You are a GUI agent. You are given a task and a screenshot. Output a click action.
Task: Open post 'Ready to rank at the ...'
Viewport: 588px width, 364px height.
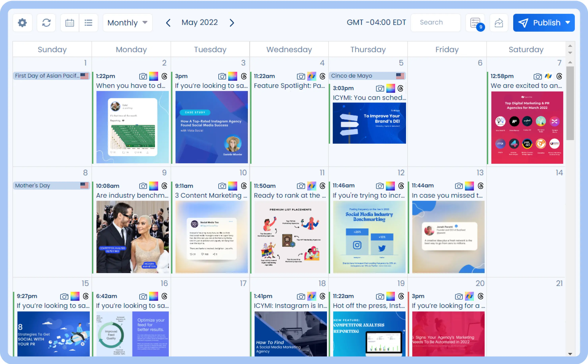pos(290,195)
